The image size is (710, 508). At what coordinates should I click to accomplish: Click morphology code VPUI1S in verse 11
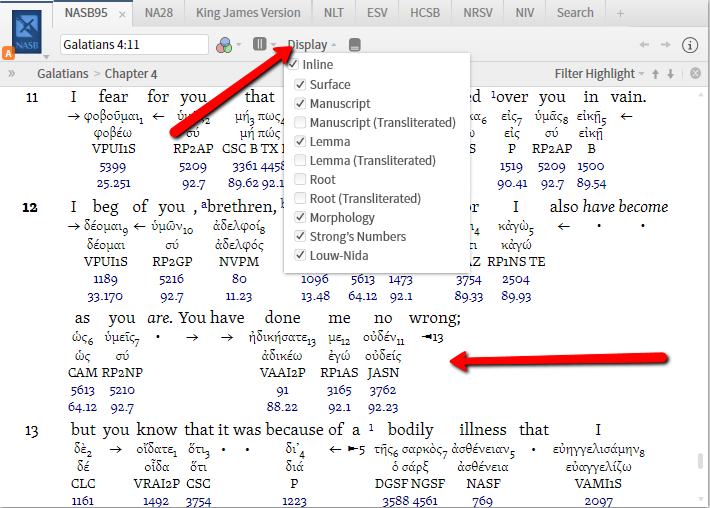coord(114,149)
